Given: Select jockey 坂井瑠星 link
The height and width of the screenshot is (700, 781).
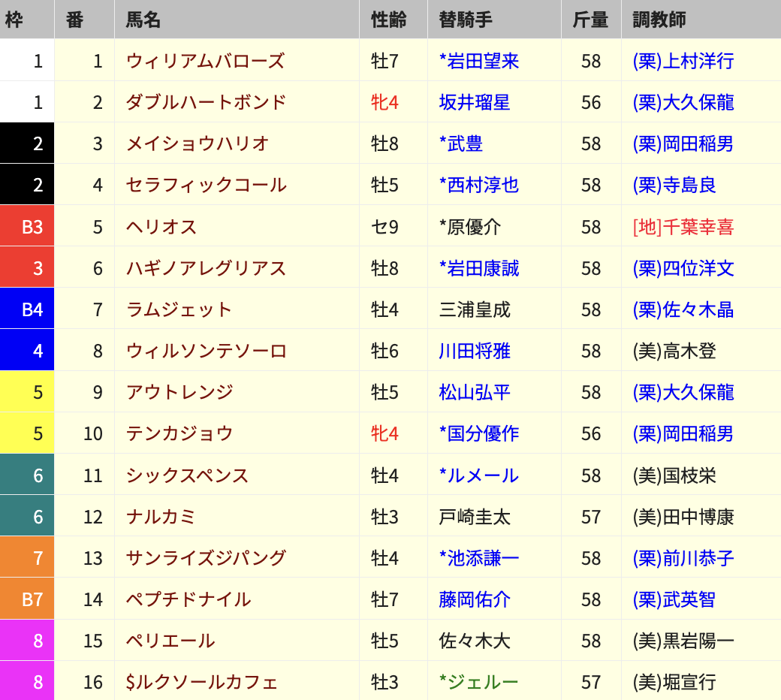Looking at the screenshot, I should 475,102.
